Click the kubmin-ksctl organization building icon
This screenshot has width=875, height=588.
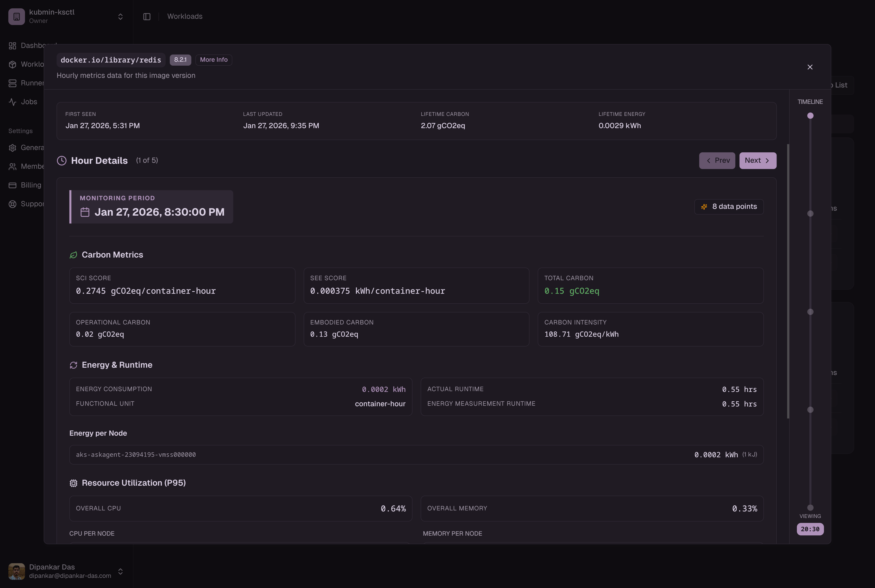[16, 16]
